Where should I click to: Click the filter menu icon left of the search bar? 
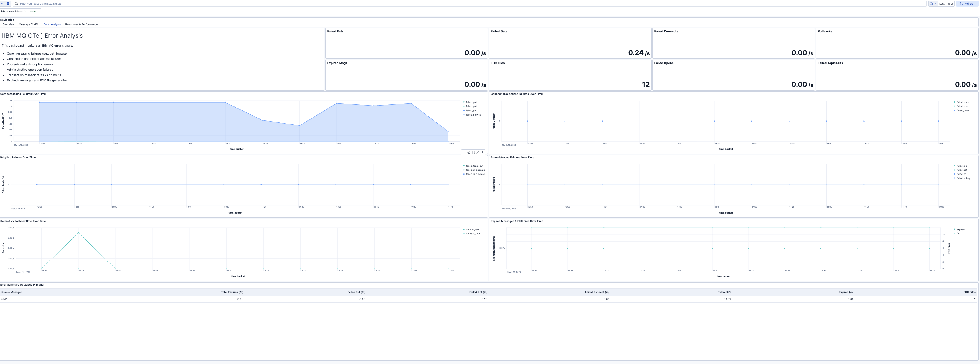click(x=2, y=3)
